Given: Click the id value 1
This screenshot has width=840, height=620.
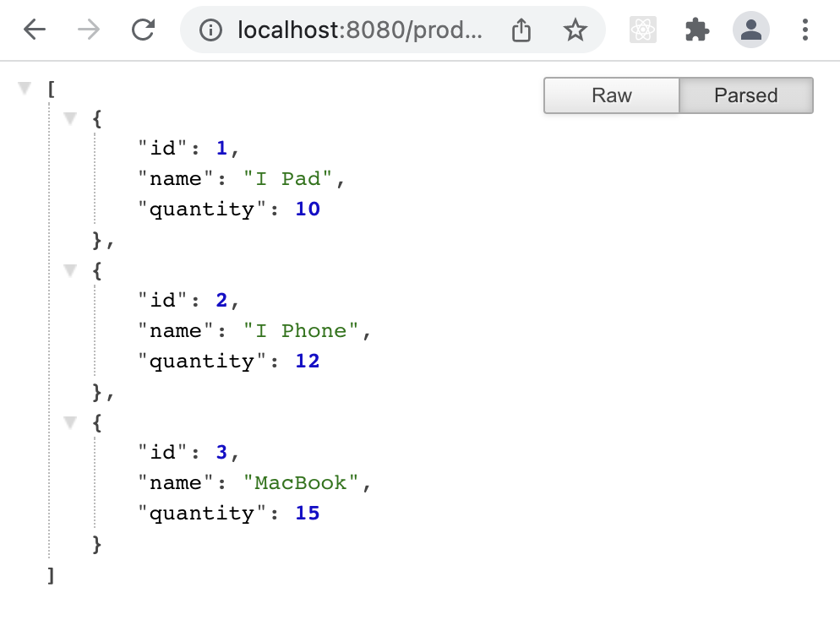Looking at the screenshot, I should click(x=221, y=148).
